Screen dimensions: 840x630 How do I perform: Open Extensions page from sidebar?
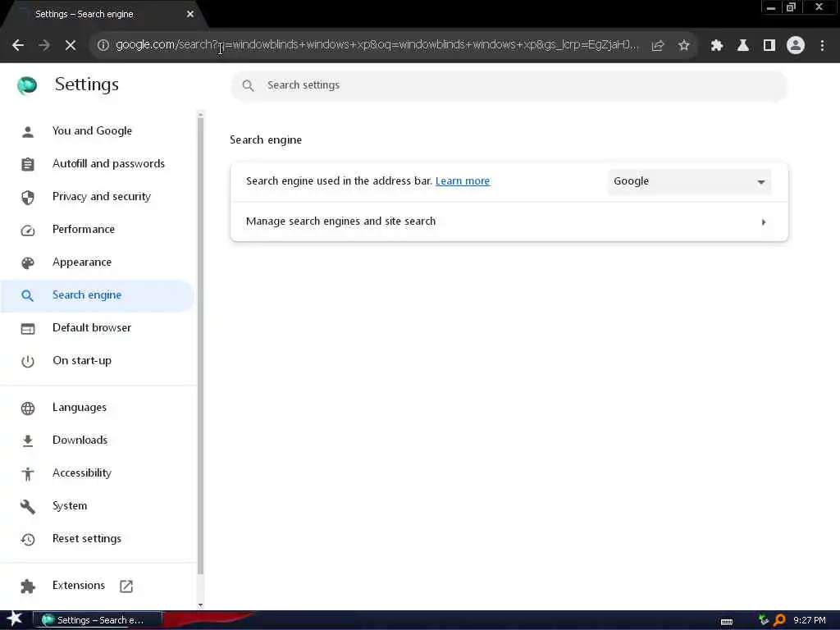tap(79, 585)
